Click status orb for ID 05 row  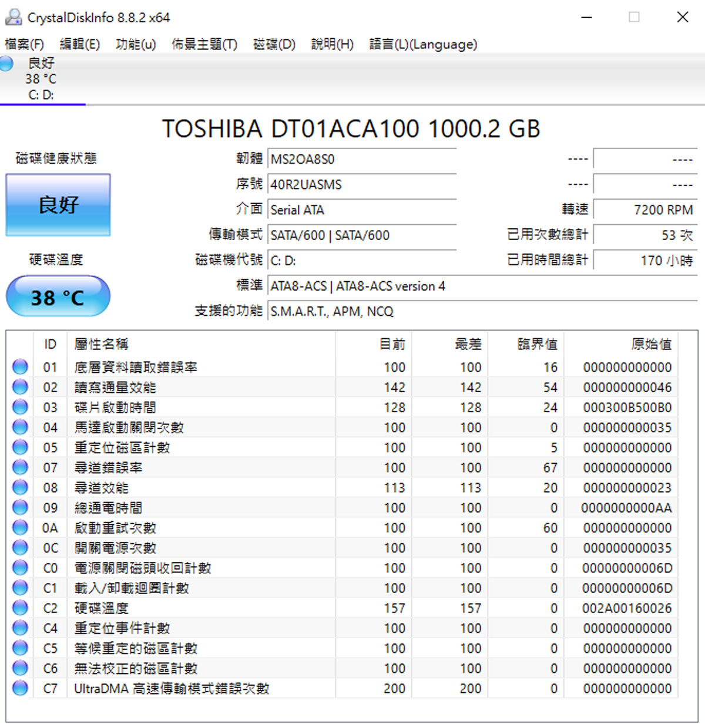pyautogui.click(x=20, y=447)
